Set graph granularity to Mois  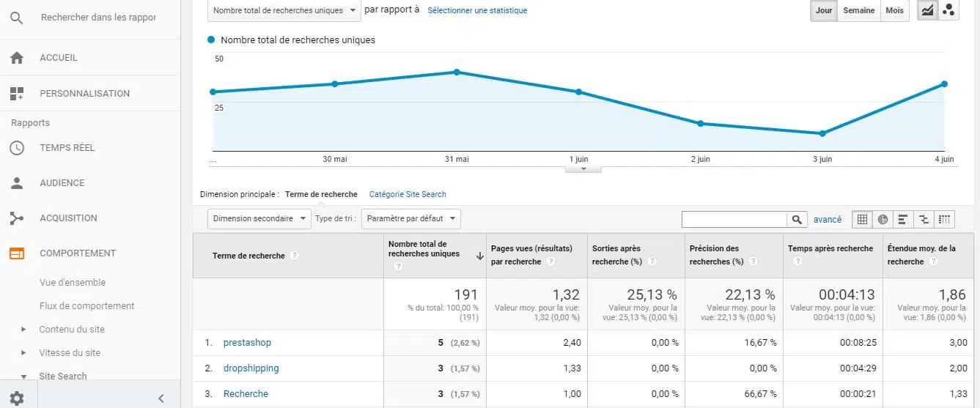point(894,10)
